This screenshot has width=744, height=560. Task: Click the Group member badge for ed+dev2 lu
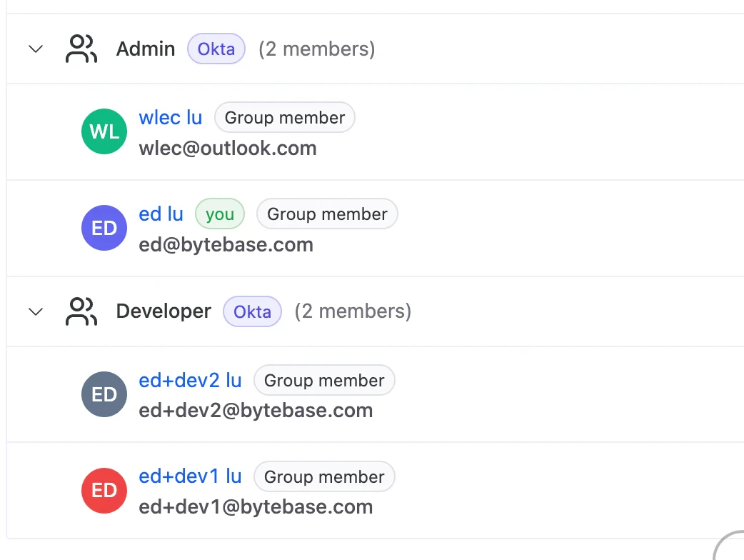pyautogui.click(x=324, y=380)
